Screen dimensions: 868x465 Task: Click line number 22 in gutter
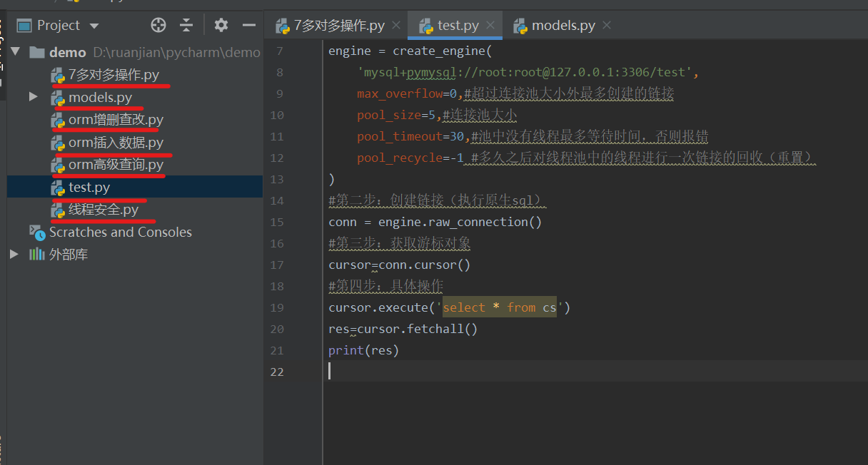point(277,372)
